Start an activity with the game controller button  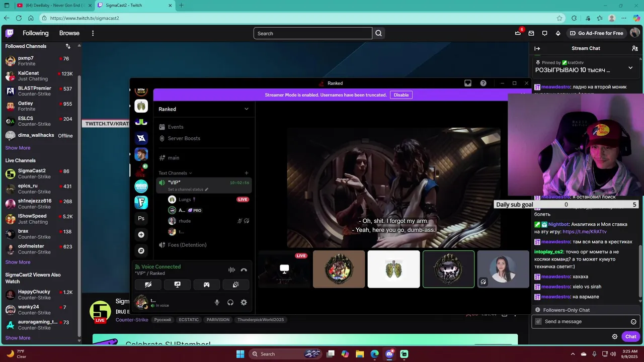click(206, 285)
